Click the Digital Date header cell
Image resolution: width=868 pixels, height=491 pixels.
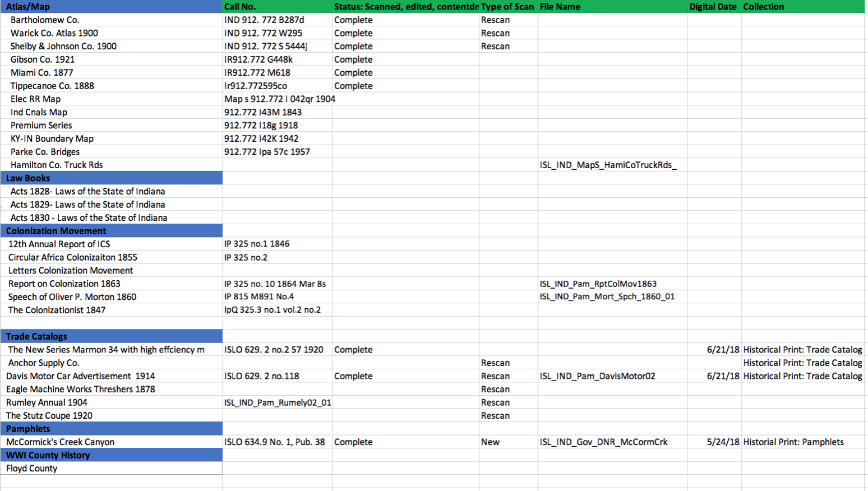point(713,7)
